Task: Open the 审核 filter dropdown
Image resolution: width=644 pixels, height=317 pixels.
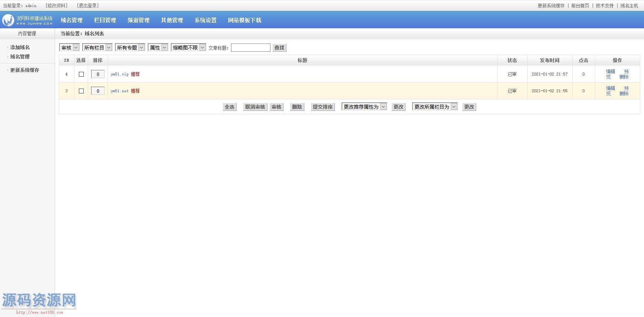Action: click(x=70, y=48)
